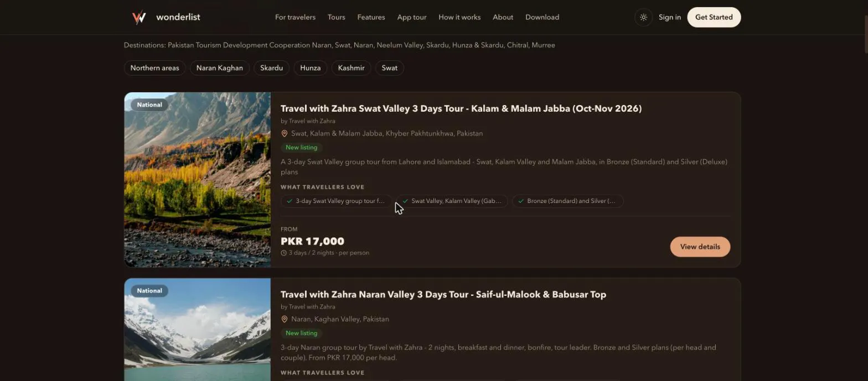The height and width of the screenshot is (381, 868).
Task: Open the App tour nav item
Action: click(x=412, y=17)
